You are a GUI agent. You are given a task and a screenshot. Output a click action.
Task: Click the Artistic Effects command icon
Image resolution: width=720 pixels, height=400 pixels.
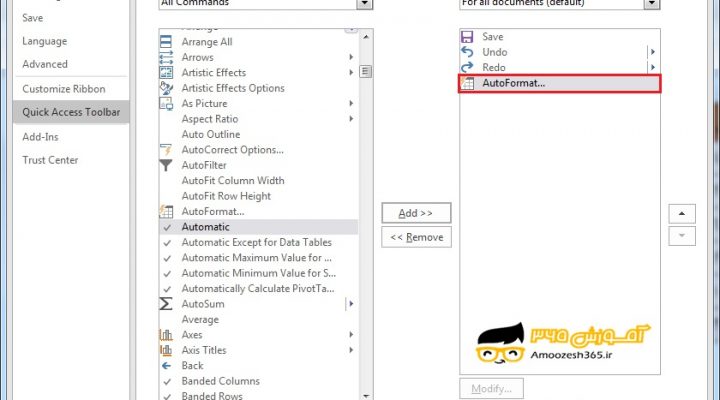point(166,73)
